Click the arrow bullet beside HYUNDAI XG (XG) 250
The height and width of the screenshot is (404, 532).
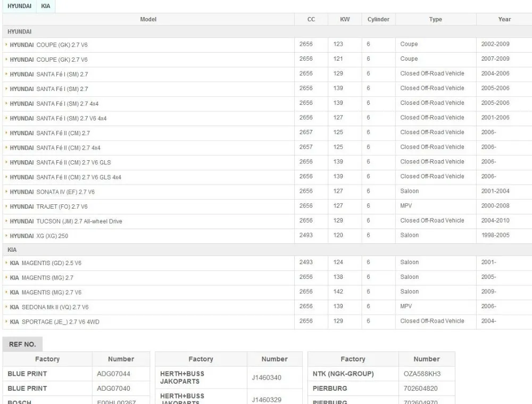(x=6, y=236)
